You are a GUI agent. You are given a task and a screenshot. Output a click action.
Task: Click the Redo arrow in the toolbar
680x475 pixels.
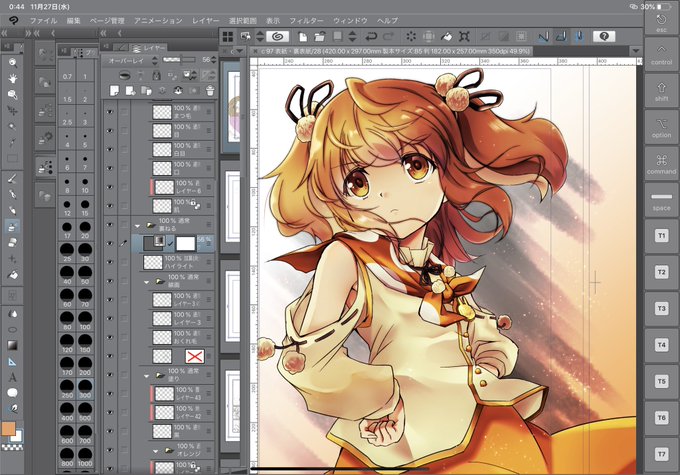tap(389, 37)
